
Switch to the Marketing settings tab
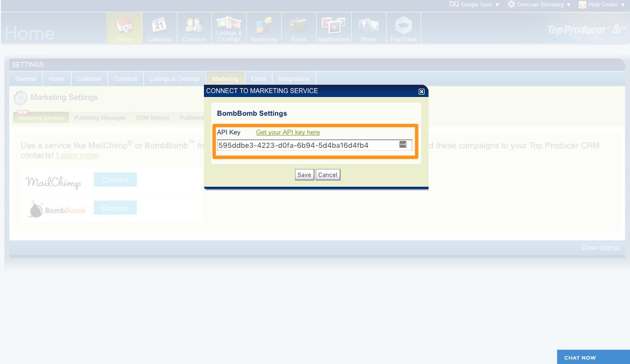click(226, 79)
